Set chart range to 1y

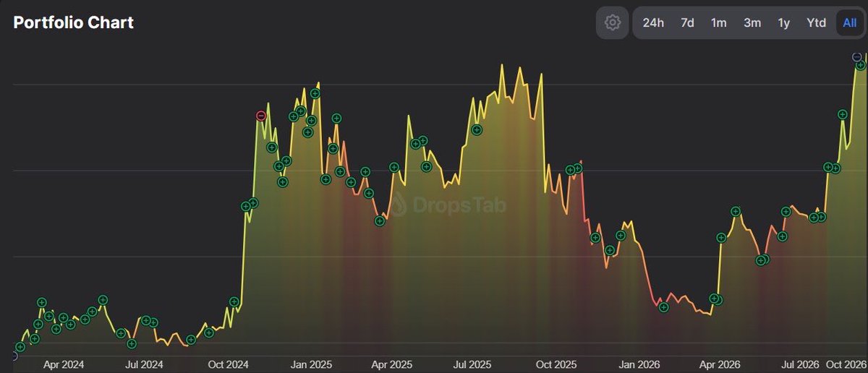[784, 22]
